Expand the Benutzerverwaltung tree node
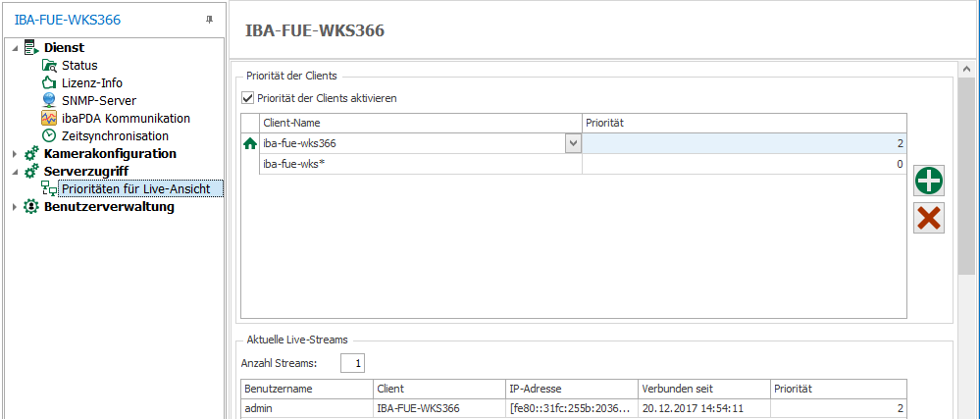980x419 pixels. tap(15, 207)
